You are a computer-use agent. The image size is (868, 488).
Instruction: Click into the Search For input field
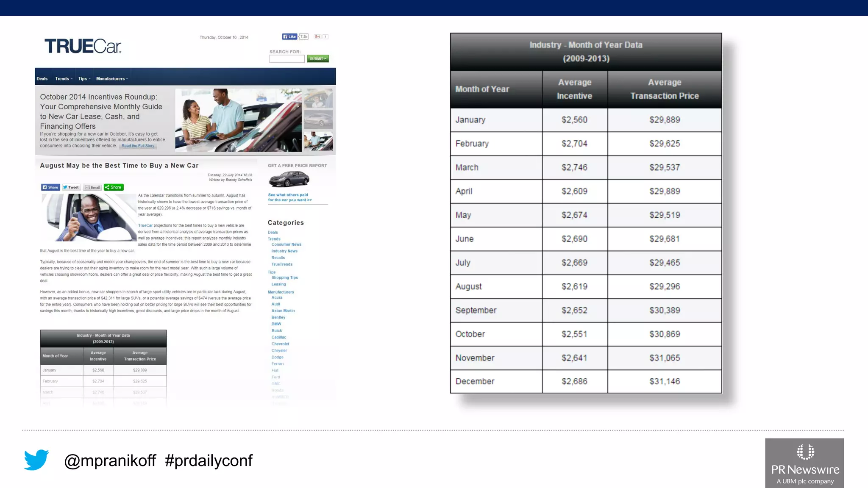[x=287, y=59]
